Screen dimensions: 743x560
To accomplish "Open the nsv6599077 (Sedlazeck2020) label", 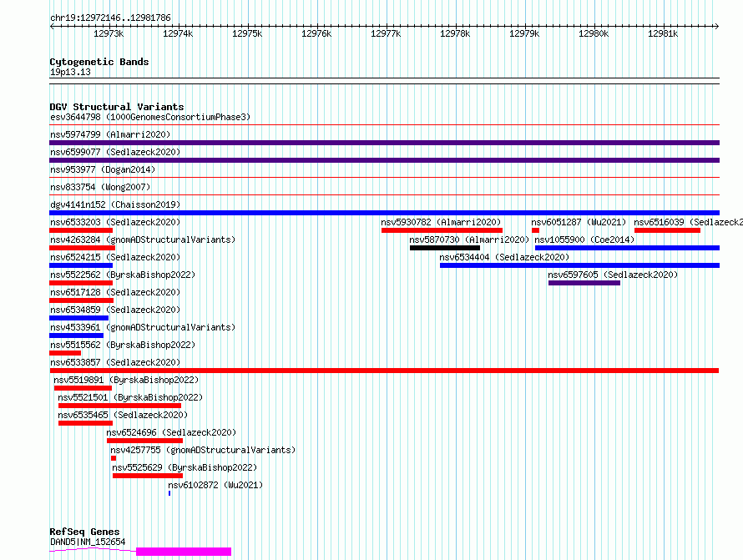I will coord(115,152).
